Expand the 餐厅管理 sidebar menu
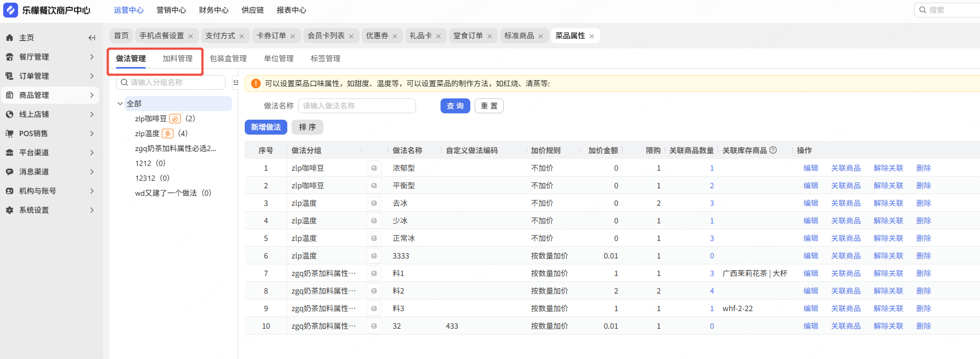 pos(92,57)
